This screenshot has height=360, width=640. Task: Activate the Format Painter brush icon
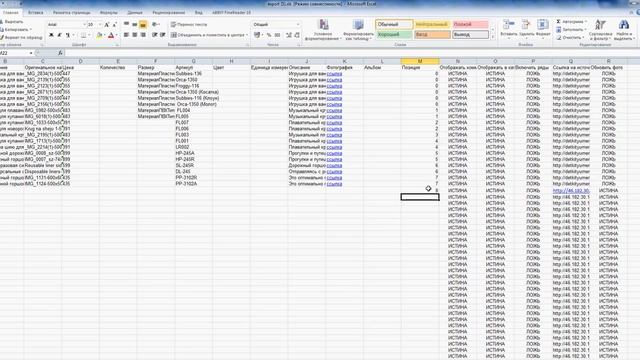pyautogui.click(x=1, y=37)
